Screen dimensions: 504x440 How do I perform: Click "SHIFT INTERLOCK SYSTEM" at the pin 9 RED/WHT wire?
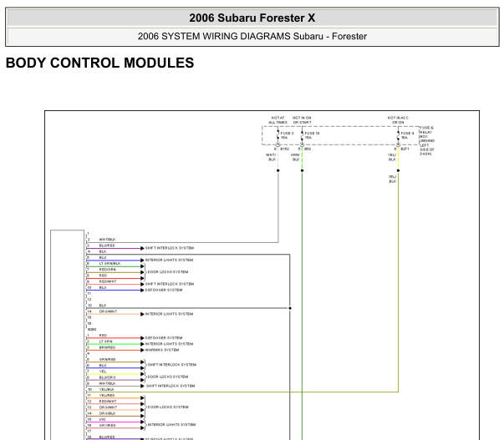pos(170,284)
